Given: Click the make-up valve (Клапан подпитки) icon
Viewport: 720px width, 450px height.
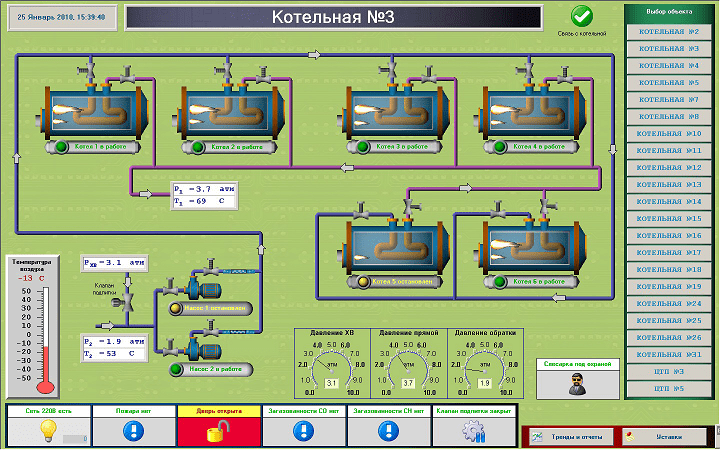Looking at the screenshot, I should 124,302.
